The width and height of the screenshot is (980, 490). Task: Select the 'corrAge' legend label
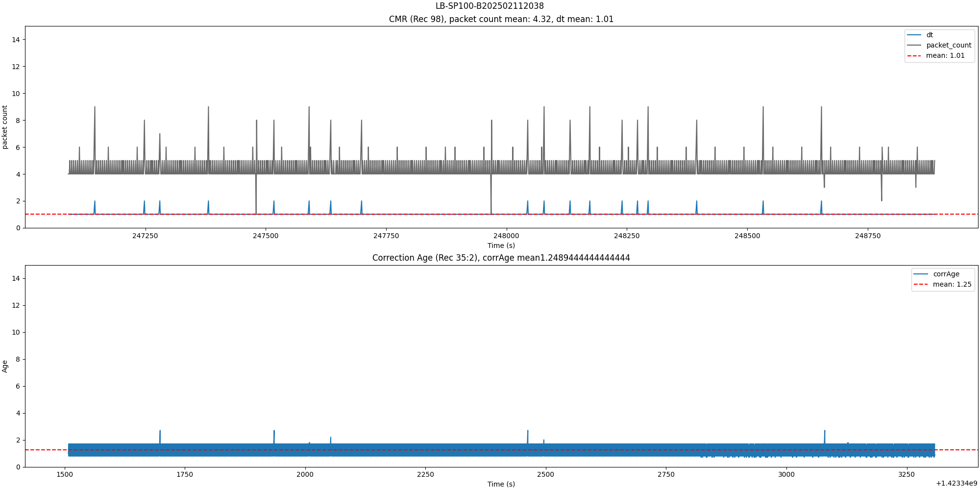click(946, 274)
